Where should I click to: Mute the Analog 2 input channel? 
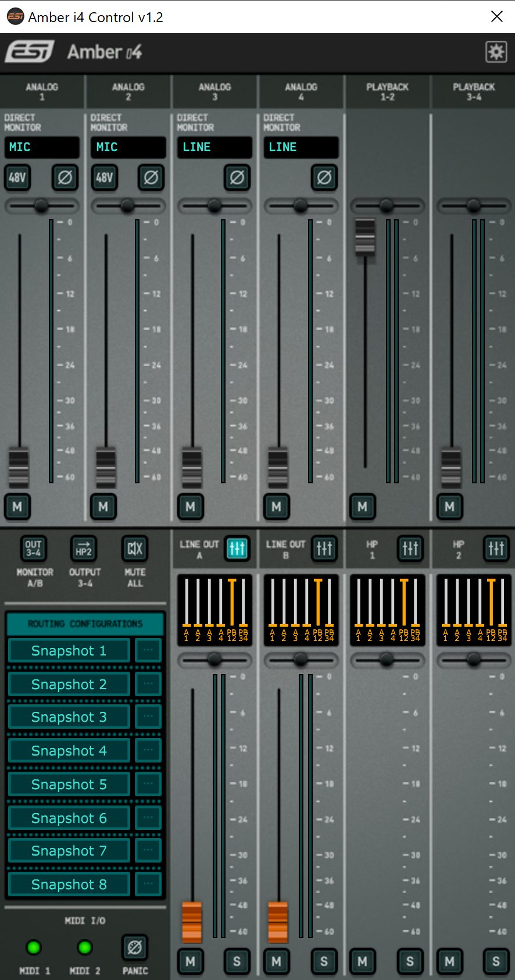(x=103, y=507)
